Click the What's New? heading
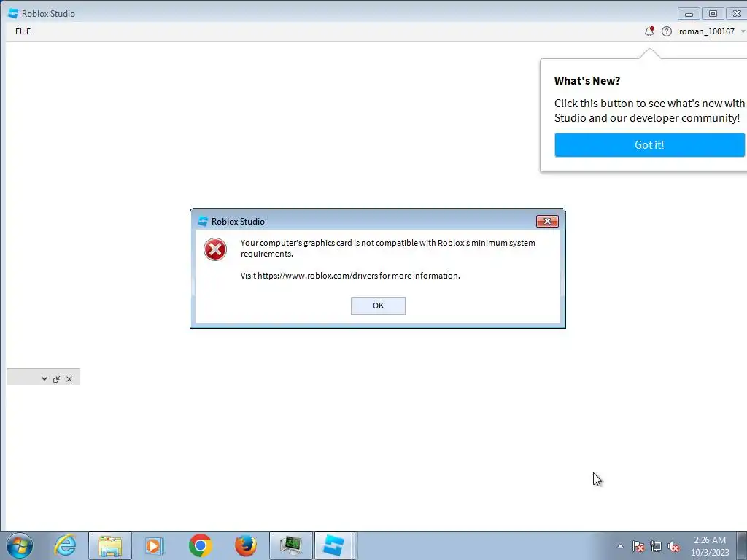747x560 pixels. click(587, 81)
